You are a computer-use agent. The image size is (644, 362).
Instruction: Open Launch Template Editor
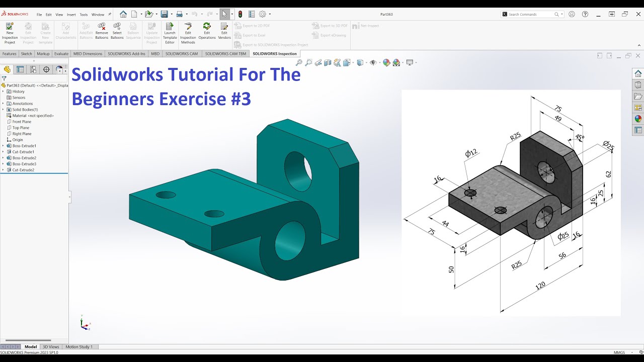(170, 33)
